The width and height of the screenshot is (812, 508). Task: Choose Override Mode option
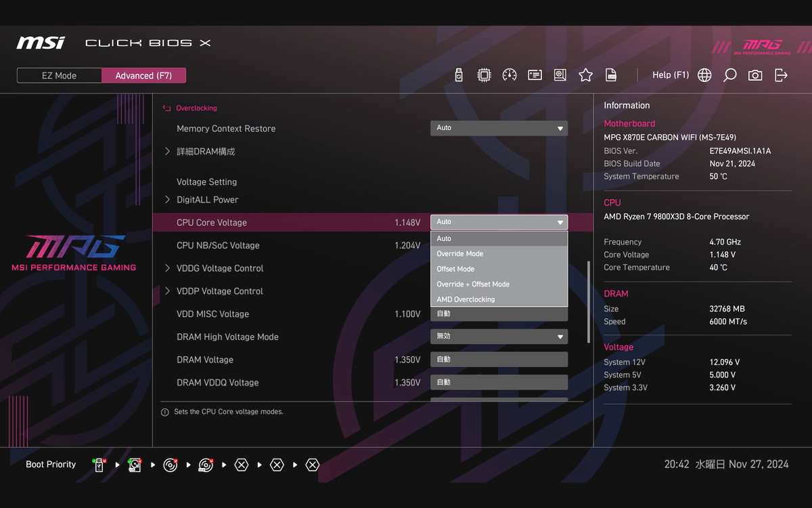click(x=499, y=254)
